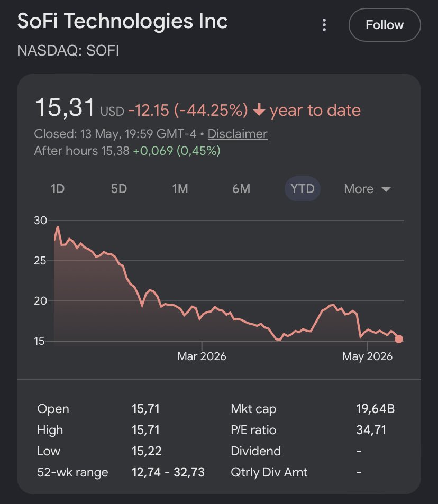Click the Low value 15,22
This screenshot has height=504, width=438.
pos(147,451)
